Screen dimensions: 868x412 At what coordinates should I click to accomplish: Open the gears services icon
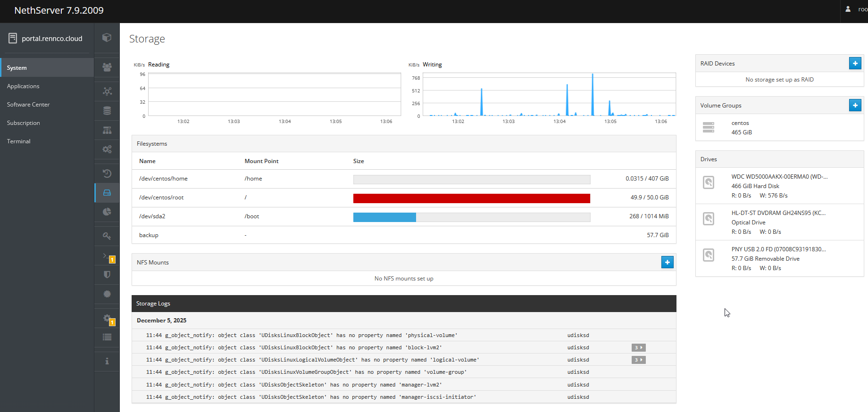click(107, 149)
